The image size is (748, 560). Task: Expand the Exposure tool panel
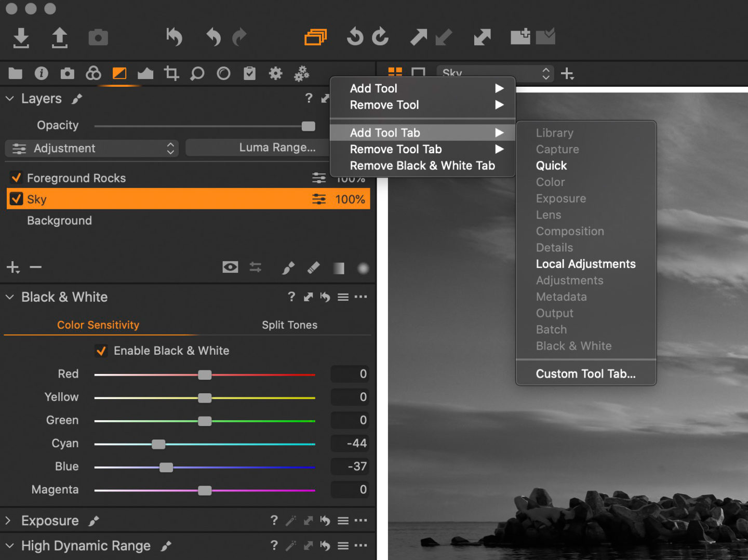tap(8, 521)
